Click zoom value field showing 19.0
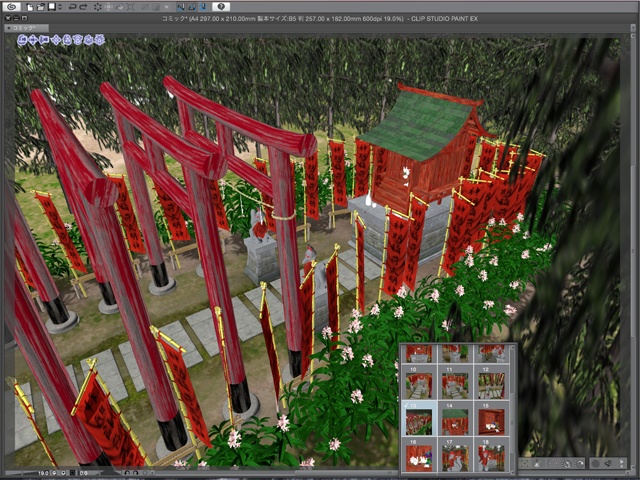Screen dimensions: 640x480 [x=43, y=473]
